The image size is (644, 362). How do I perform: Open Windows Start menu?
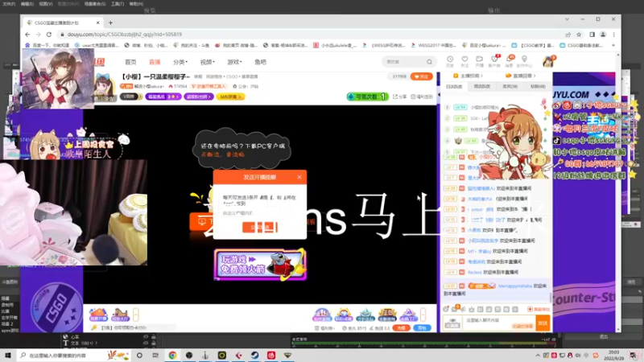click(x=8, y=356)
